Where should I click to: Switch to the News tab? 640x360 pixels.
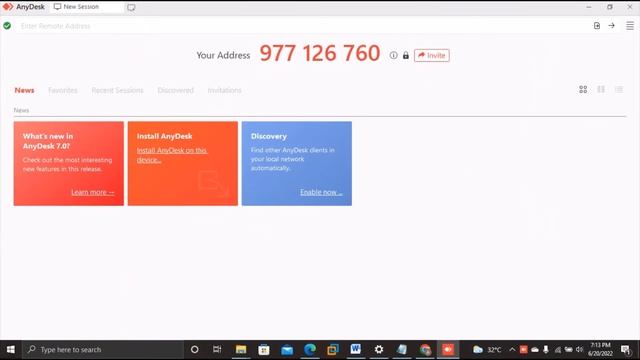(24, 90)
